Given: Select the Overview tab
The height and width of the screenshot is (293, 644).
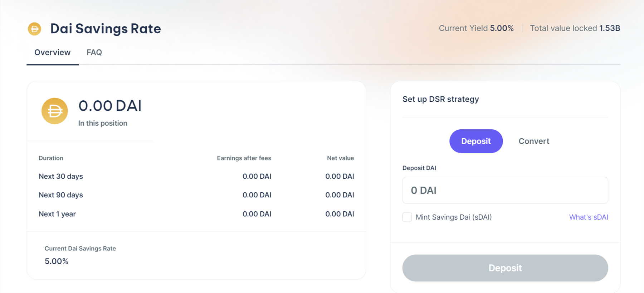Looking at the screenshot, I should pos(53,52).
